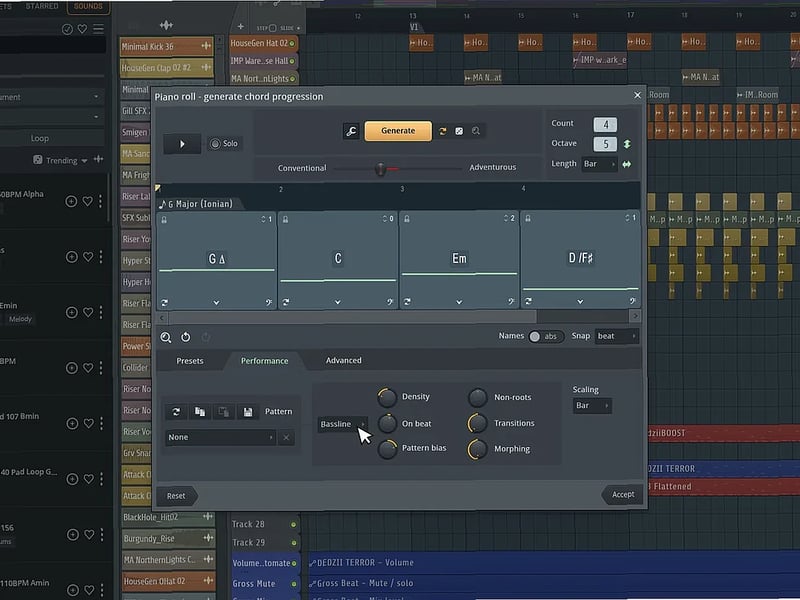Open the Bassline style dropdown
The height and width of the screenshot is (600, 800).
tap(341, 423)
